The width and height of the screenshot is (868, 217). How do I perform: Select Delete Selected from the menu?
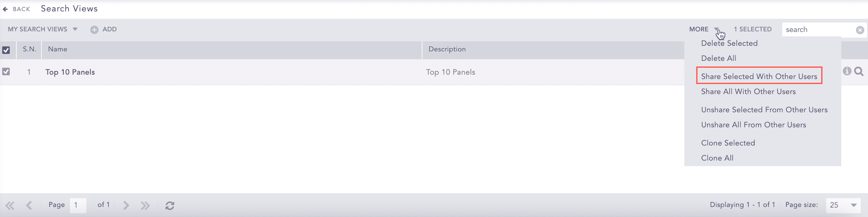729,43
